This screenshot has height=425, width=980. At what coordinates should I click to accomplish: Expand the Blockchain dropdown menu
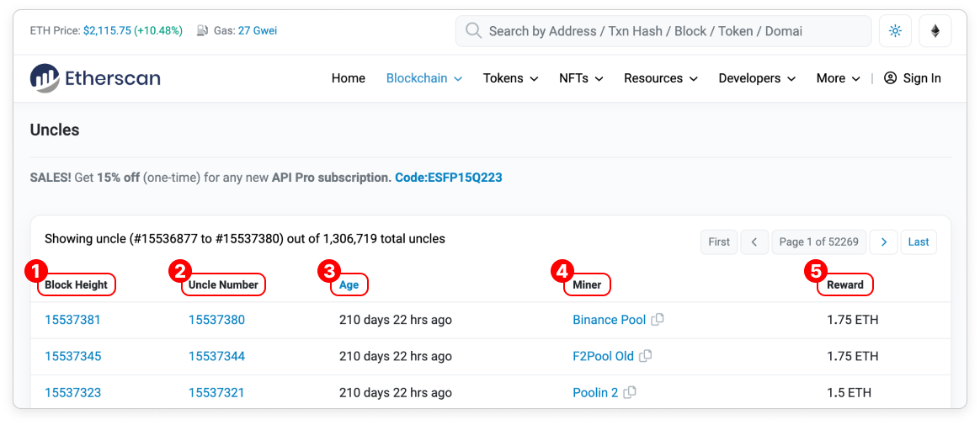pos(424,78)
